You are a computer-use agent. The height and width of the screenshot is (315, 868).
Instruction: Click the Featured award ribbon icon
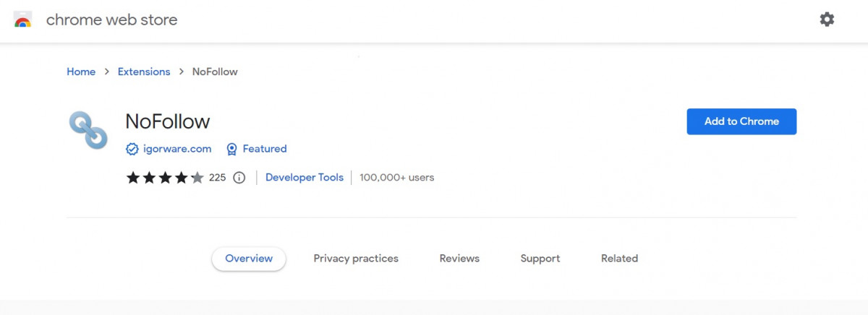click(231, 149)
